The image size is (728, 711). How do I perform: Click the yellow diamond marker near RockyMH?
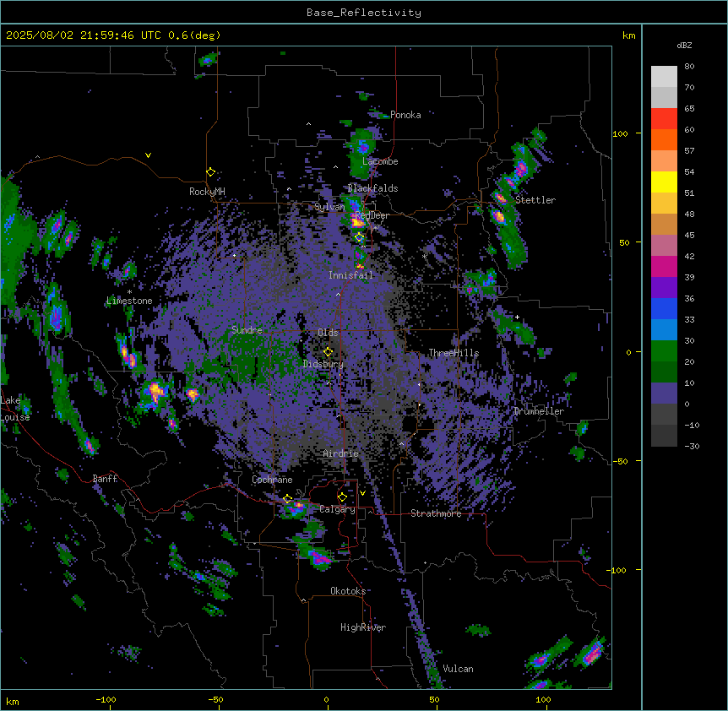210,172
